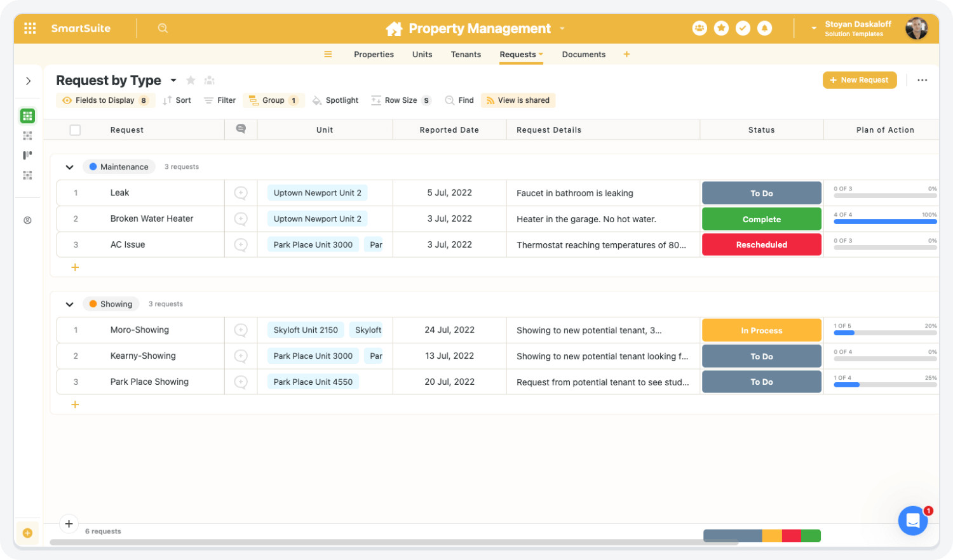The width and height of the screenshot is (953, 560).
Task: Open Row Size options
Action: [x=401, y=100]
